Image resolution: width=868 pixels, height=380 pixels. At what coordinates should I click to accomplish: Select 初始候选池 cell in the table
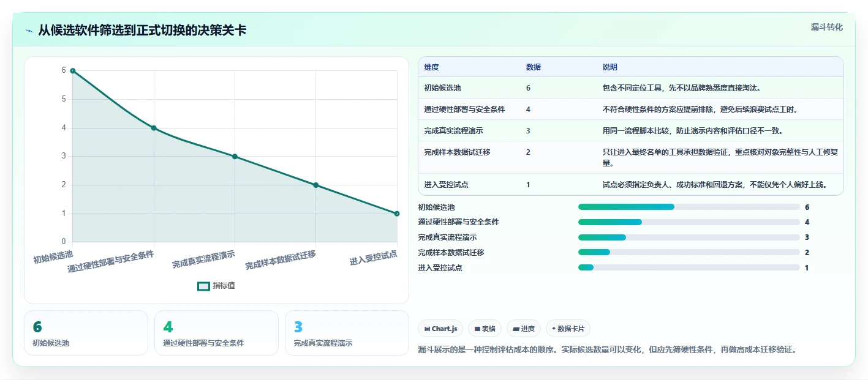pyautogui.click(x=469, y=88)
